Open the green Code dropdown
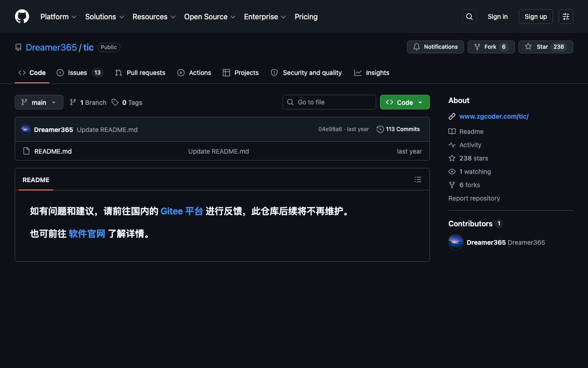The width and height of the screenshot is (588, 368). [405, 102]
